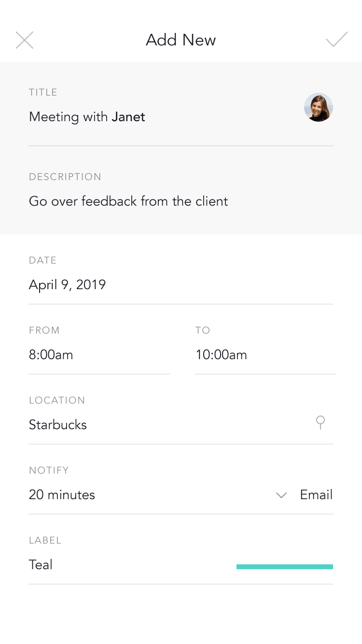Open the date field showing April 9, 2019

click(68, 285)
